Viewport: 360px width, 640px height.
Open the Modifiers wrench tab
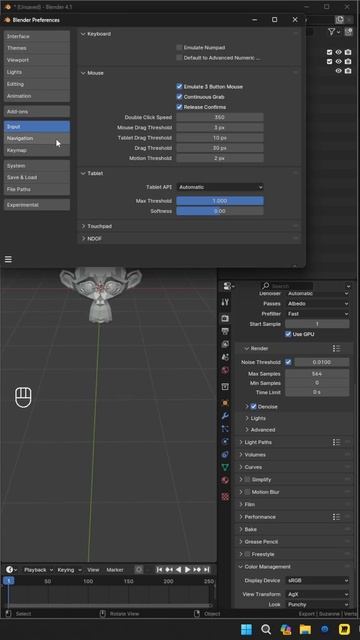[225, 416]
